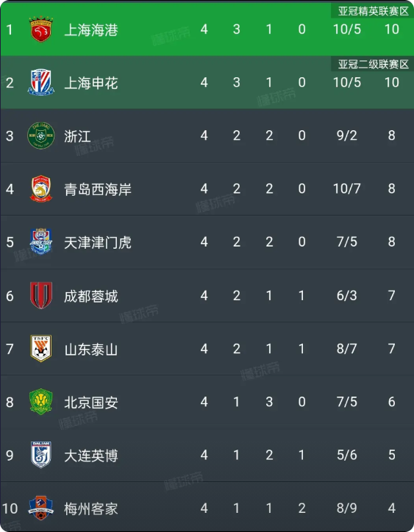The image size is (414, 532).
Task: Click the Shandong Taishan (山东泰山) crest
Action: 40,349
